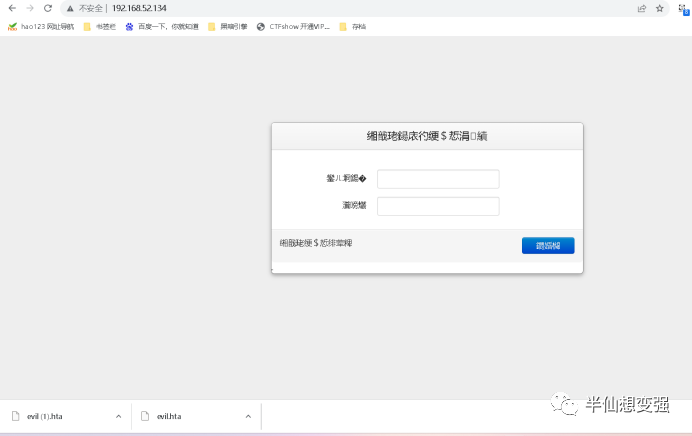Open the downloaded evil.hta file
The height and width of the screenshot is (436, 692).
coord(169,416)
